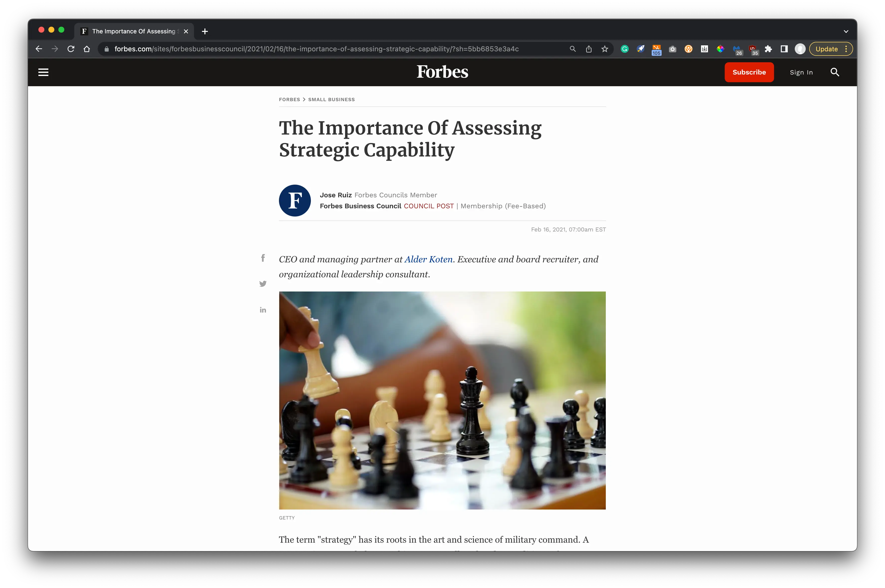The width and height of the screenshot is (885, 588).
Task: Bookmark page with the star icon
Action: (x=604, y=49)
